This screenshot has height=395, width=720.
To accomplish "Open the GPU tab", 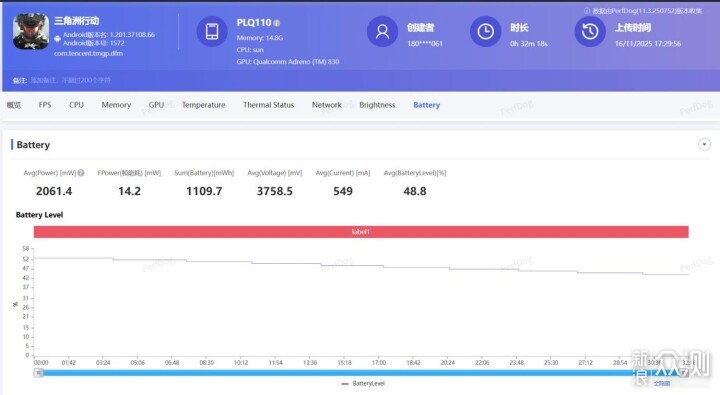I will 156,105.
